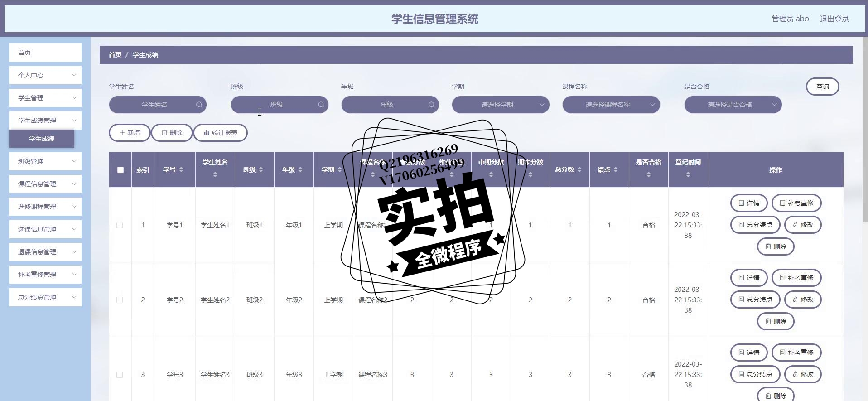Sort table by 班级 column arrows
The height and width of the screenshot is (401, 868).
[261, 169]
